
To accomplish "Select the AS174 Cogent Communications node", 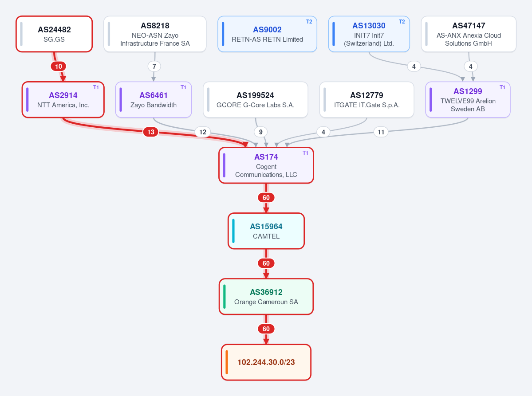I will (266, 165).
